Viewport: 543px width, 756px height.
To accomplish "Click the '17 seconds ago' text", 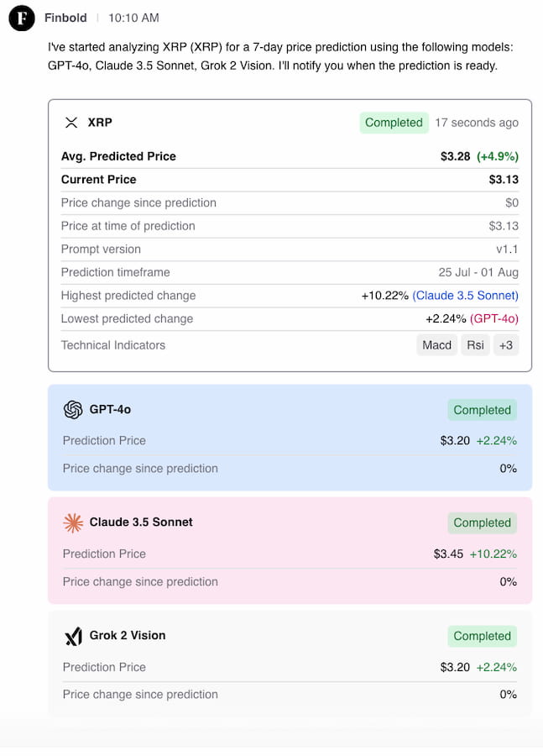I will [x=477, y=123].
